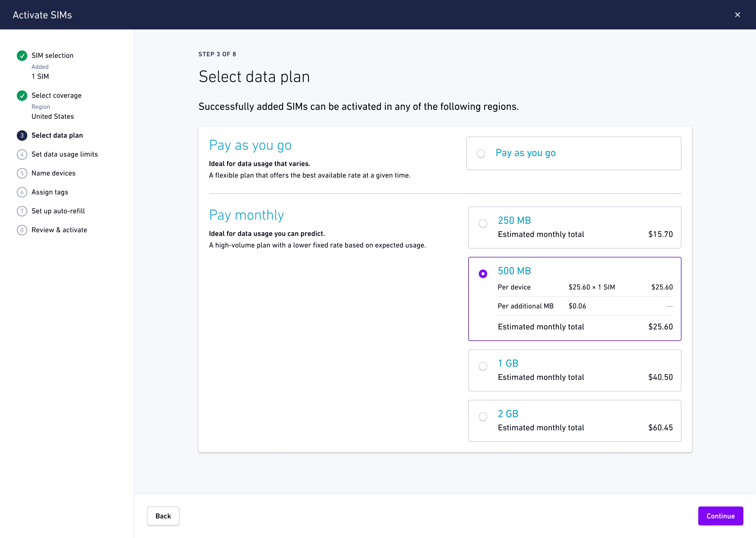756x538 pixels.
Task: Click the Set up auto-refill step label
Action: click(x=58, y=211)
